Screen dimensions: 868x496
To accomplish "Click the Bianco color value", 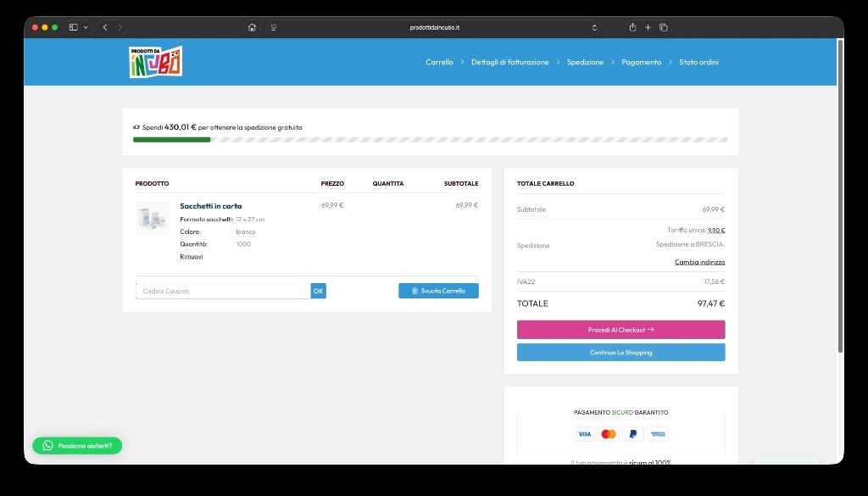I will click(246, 231).
